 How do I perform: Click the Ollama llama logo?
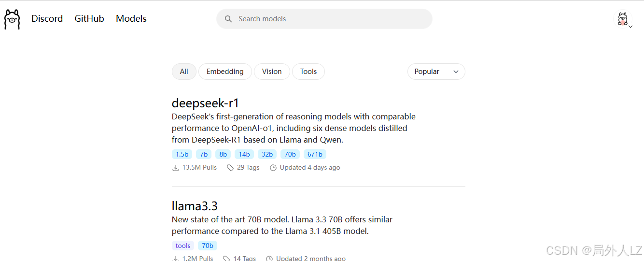12,19
